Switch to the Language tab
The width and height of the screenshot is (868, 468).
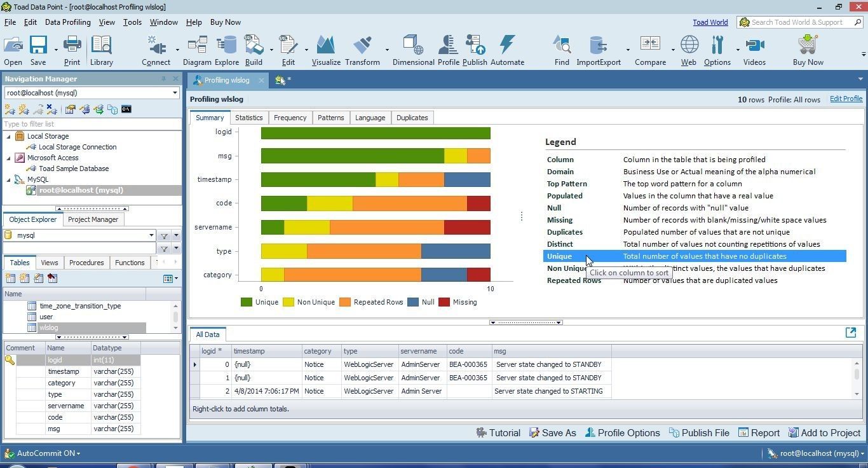[370, 118]
